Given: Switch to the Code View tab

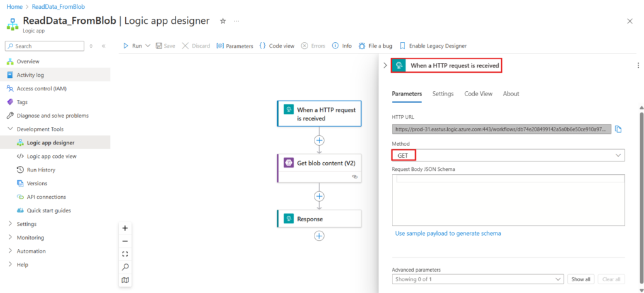Looking at the screenshot, I should (x=478, y=94).
